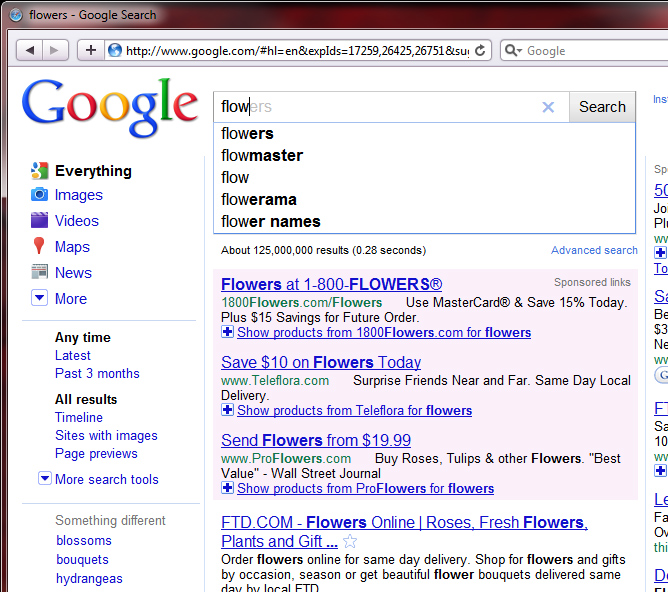The height and width of the screenshot is (592, 668).
Task: Go back with the browser back arrow
Action: coord(29,51)
